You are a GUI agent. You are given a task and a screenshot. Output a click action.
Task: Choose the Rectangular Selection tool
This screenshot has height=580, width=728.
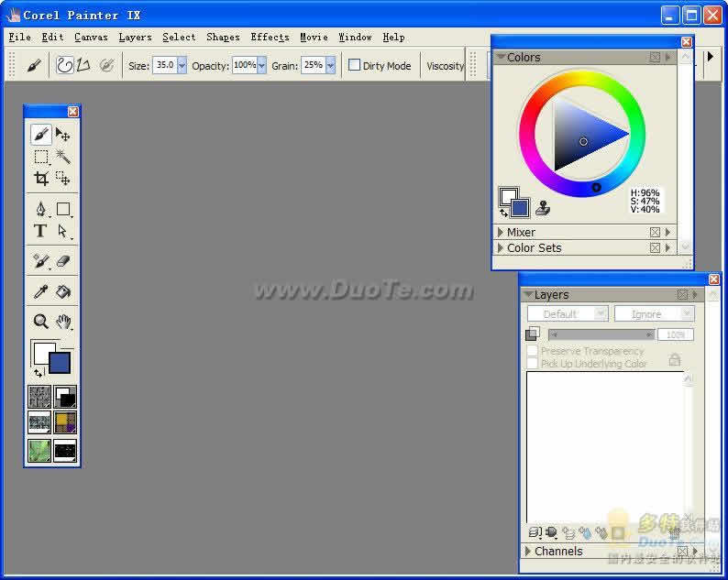click(x=41, y=157)
